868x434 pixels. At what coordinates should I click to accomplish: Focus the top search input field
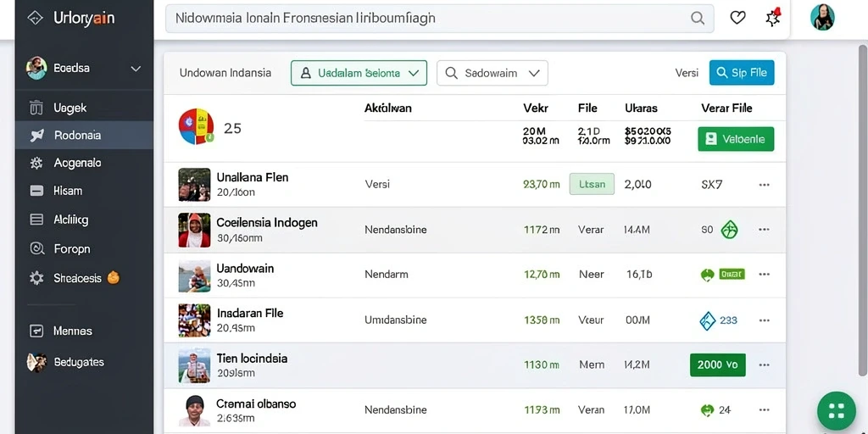click(x=440, y=18)
